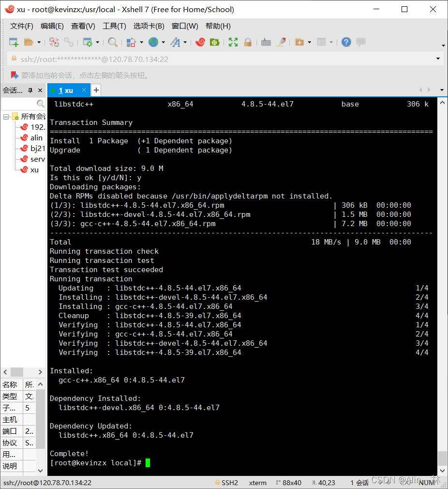Click the chat bubble feedback icon
This screenshot has width=448, height=489.
[361, 42]
